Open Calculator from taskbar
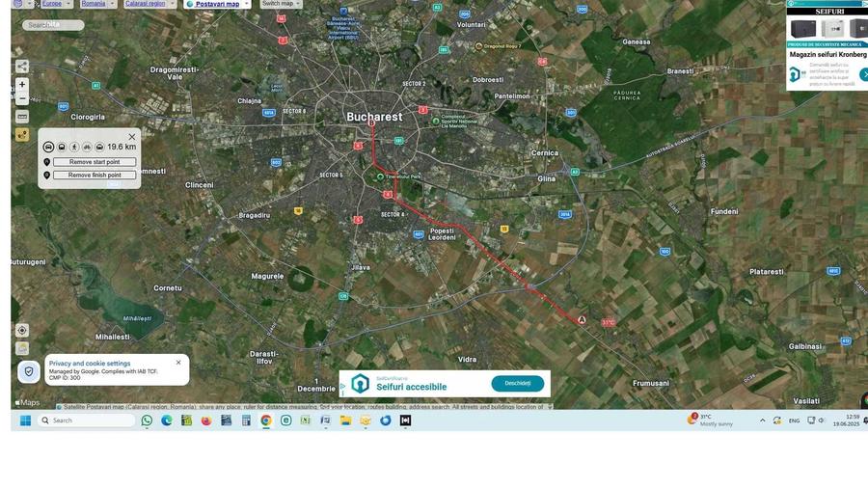 [x=246, y=420]
